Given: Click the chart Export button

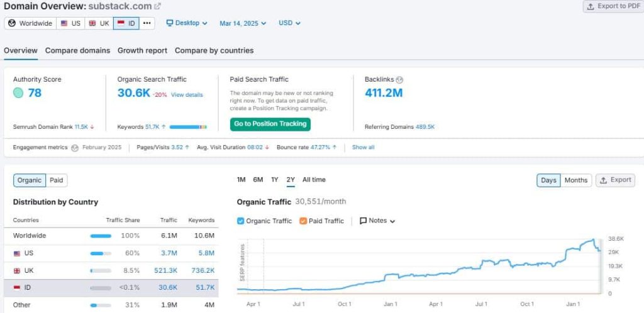Looking at the screenshot, I should point(615,180).
